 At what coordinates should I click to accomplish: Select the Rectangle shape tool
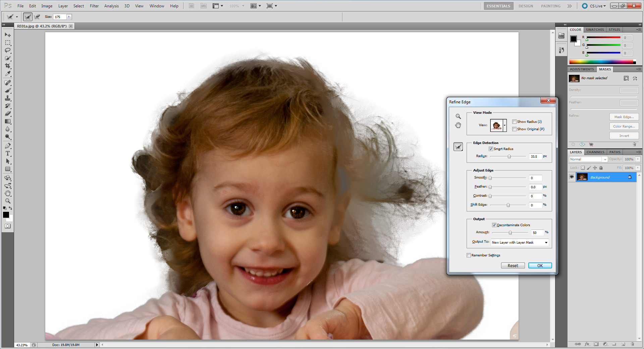8,169
